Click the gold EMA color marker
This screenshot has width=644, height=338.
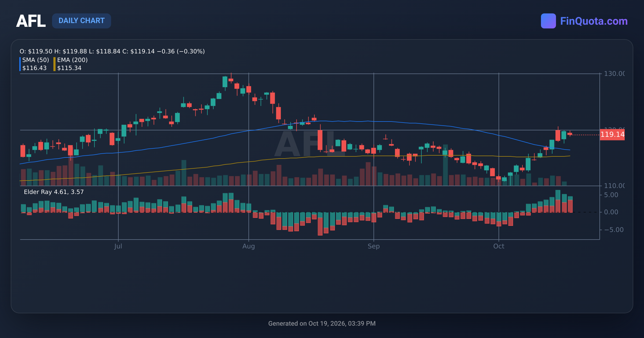point(54,64)
